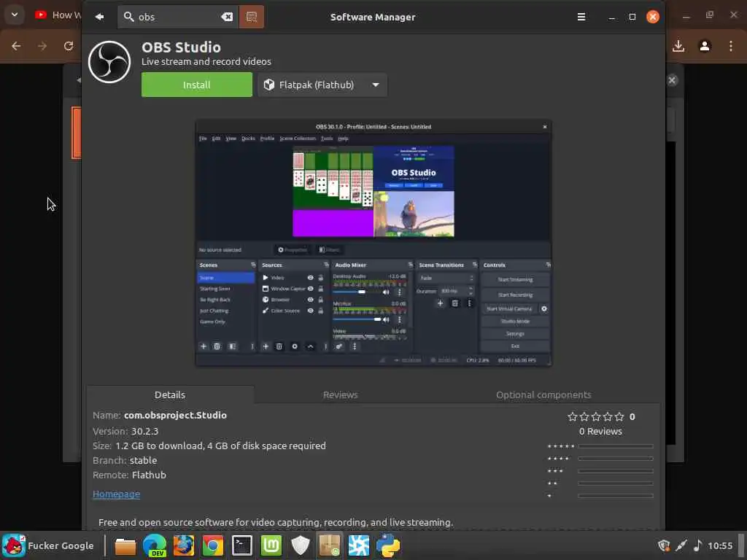Click the five-star rating row beside 0
Image resolution: width=747 pixels, height=560 pixels.
596,416
